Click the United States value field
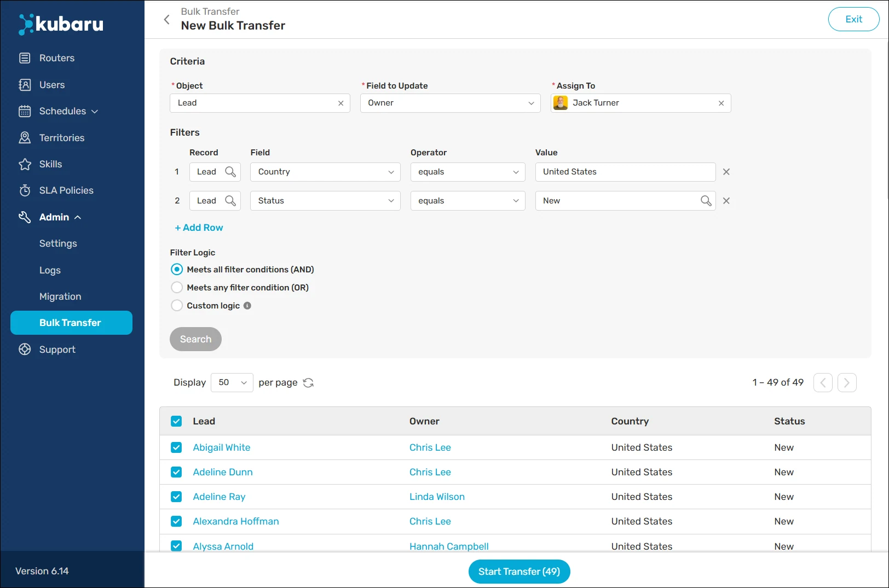Image resolution: width=889 pixels, height=588 pixels. pos(625,172)
